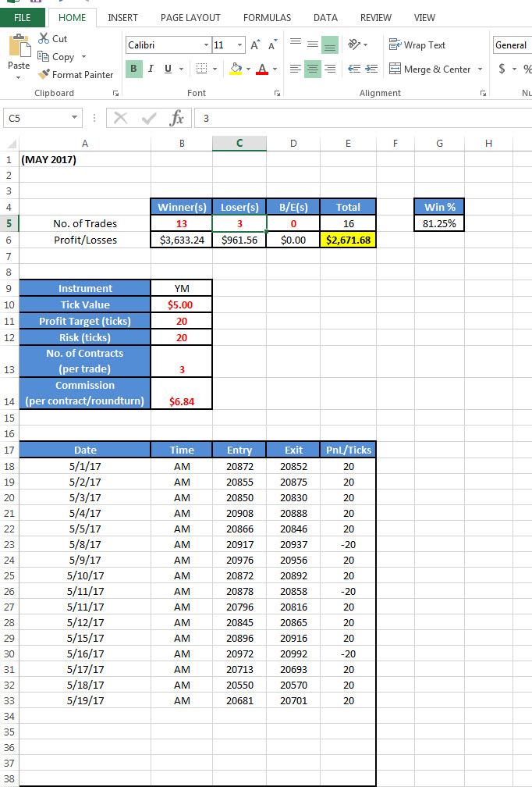Bottom align cell contents
Screen dimensions: 532x787
[x=330, y=45]
